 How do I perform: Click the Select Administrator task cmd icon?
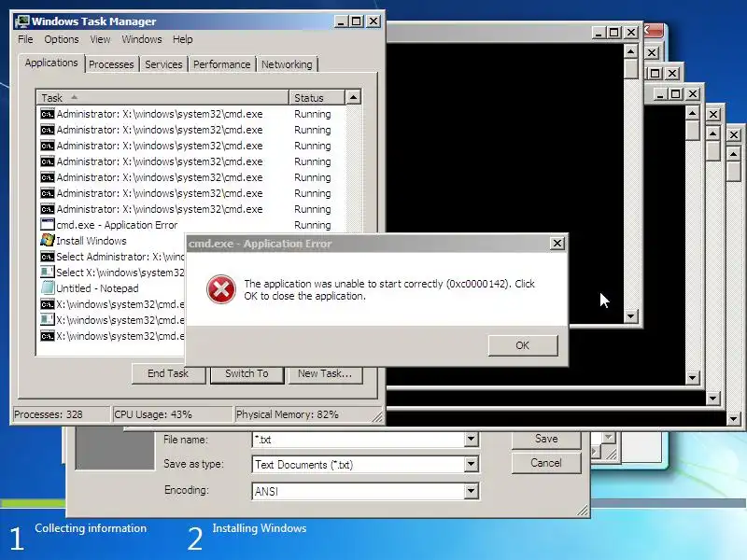point(48,257)
